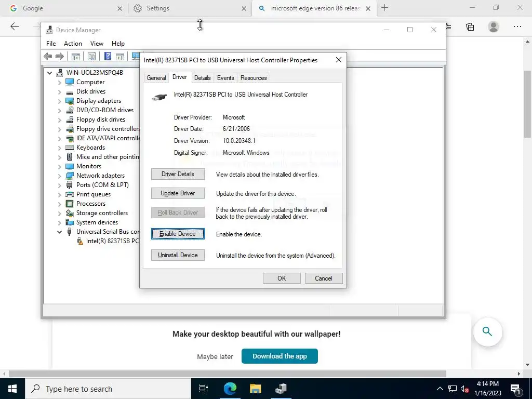Image resolution: width=532 pixels, height=399 pixels.
Task: Click the Mice and other pointing devices icon
Action: 70,157
